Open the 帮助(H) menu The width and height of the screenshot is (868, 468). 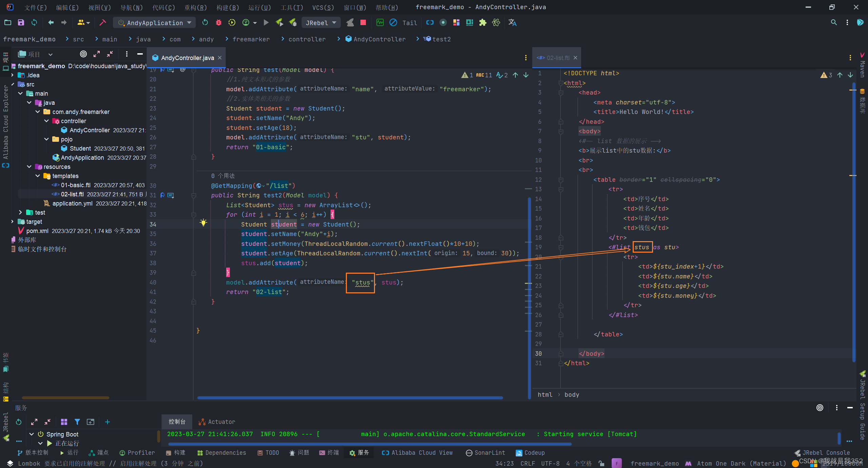click(x=387, y=7)
